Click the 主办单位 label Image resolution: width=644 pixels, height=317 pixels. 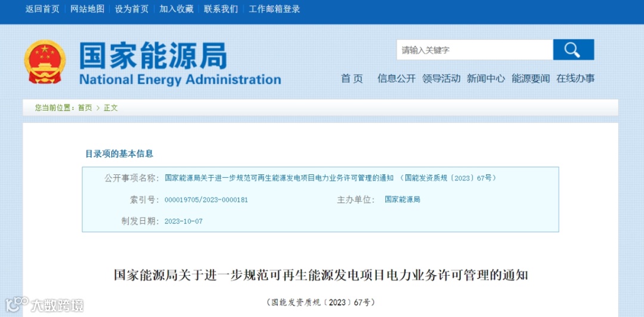(x=355, y=200)
